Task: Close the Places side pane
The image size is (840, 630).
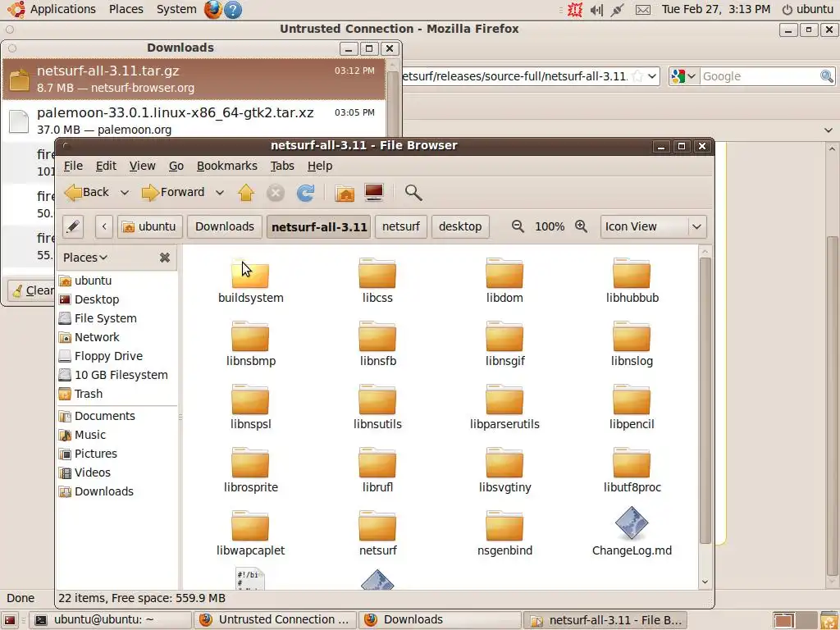Action: [164, 258]
